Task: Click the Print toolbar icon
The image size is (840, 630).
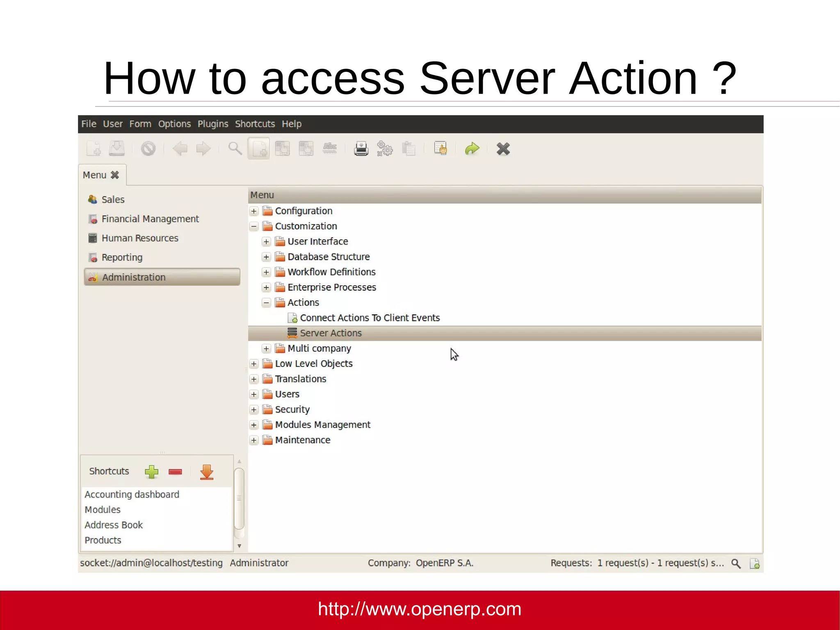Action: 361,149
